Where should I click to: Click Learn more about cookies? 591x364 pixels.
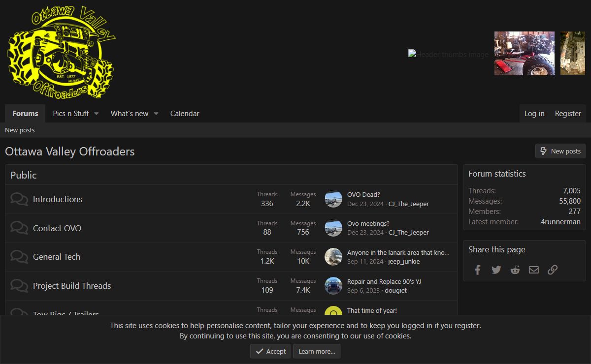click(317, 351)
